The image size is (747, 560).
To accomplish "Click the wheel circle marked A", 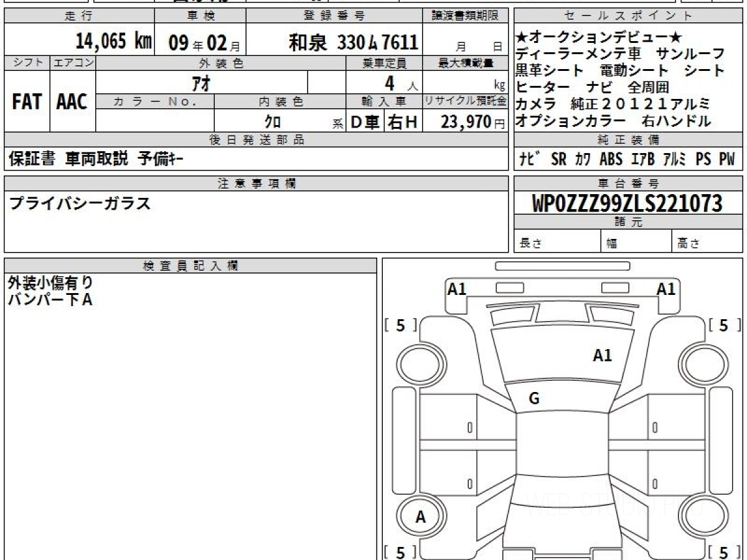I will pos(421,516).
